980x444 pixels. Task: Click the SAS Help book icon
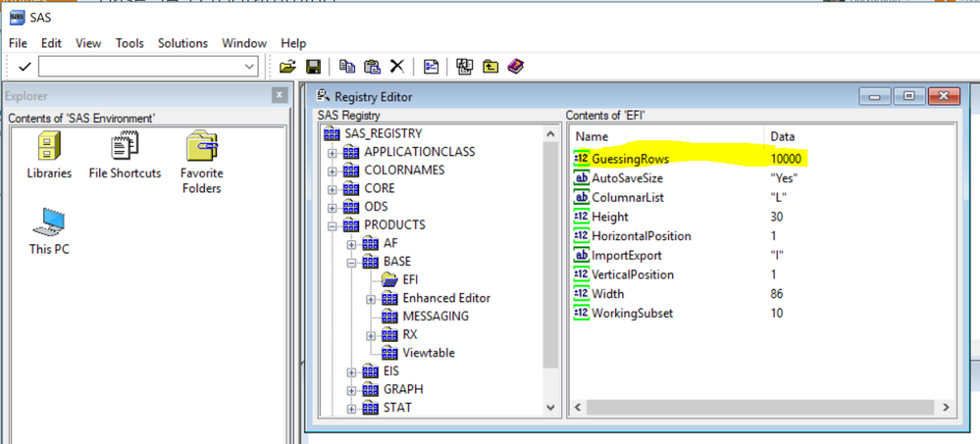[x=516, y=67]
